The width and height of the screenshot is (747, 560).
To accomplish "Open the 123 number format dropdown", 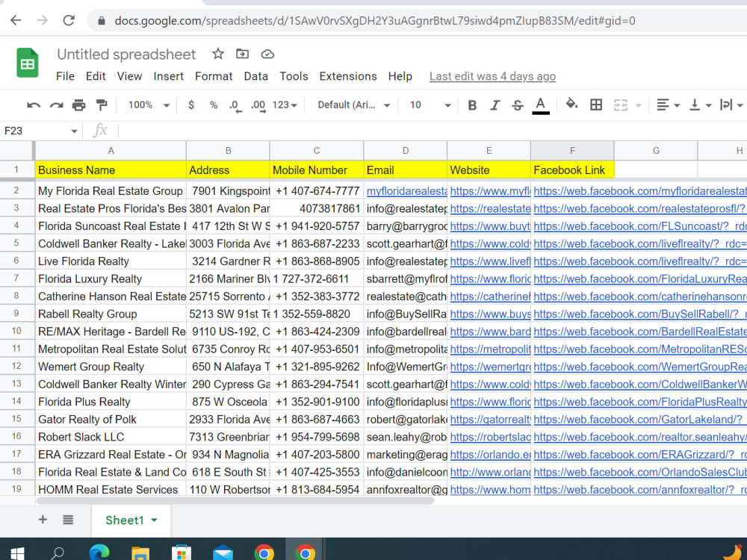I will 285,105.
